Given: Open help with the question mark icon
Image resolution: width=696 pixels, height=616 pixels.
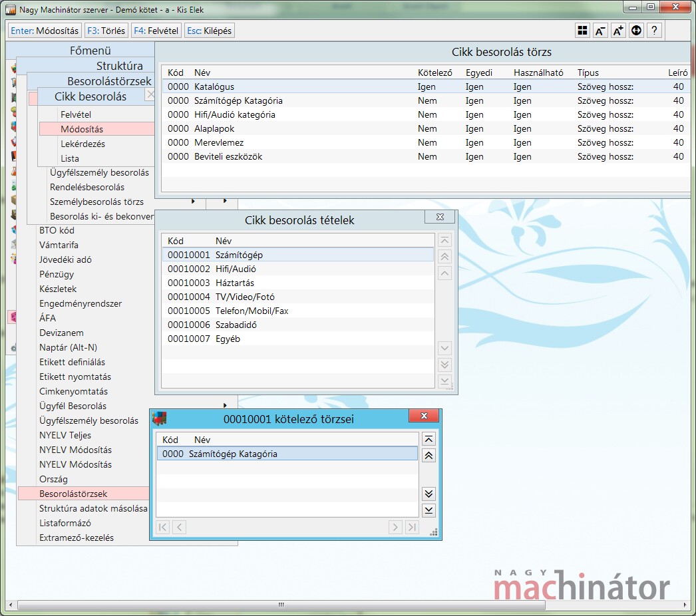Looking at the screenshot, I should tap(654, 31).
